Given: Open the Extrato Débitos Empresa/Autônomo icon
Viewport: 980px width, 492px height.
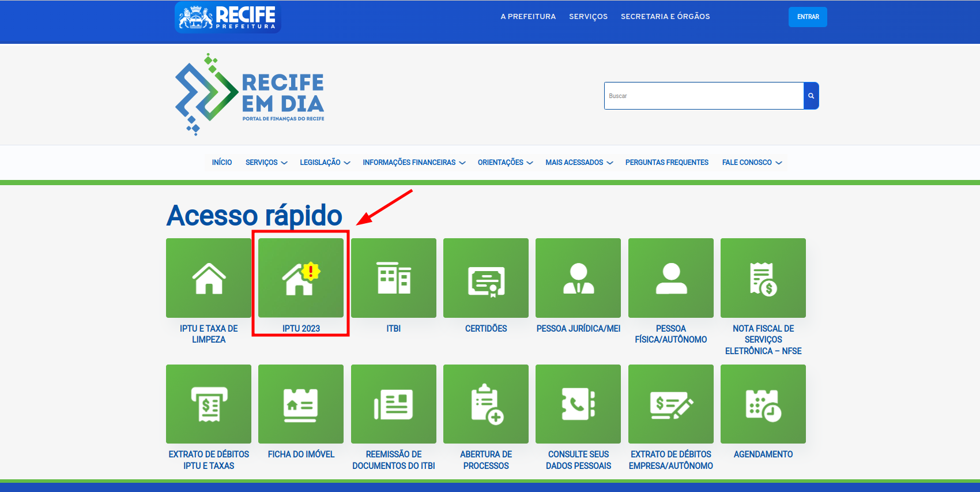Looking at the screenshot, I should 671,404.
